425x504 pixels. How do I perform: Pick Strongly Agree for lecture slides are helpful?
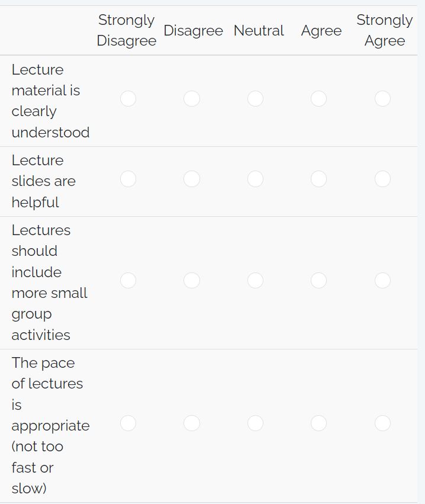click(382, 179)
